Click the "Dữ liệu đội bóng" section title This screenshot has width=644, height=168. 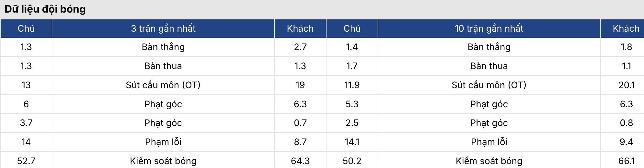pyautogui.click(x=45, y=9)
